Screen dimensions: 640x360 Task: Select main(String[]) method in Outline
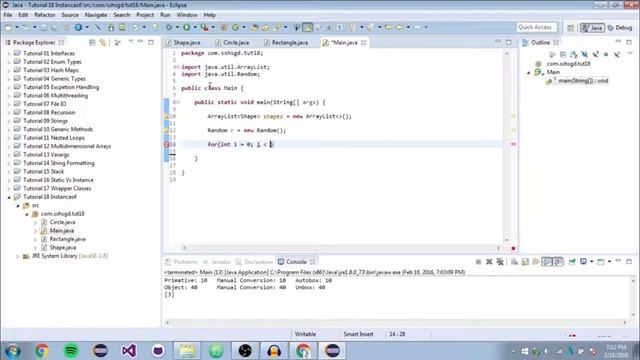click(583, 81)
